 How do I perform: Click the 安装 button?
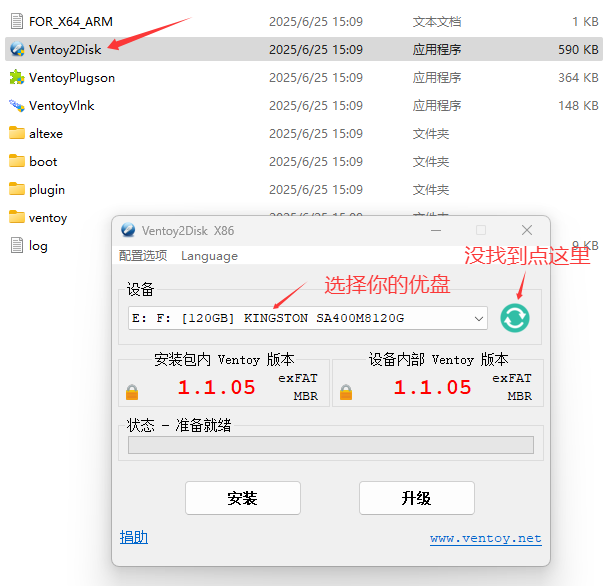coord(243,498)
